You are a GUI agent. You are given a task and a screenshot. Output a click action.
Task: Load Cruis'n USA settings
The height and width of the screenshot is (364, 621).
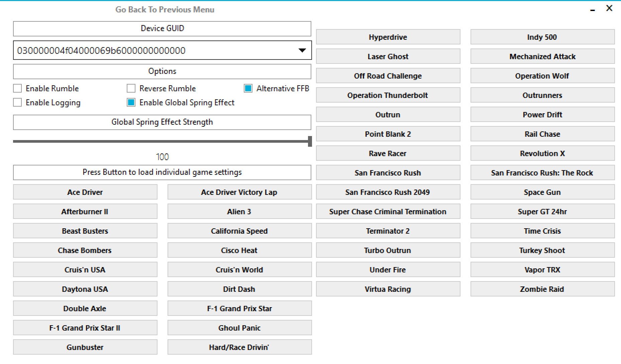pyautogui.click(x=85, y=270)
